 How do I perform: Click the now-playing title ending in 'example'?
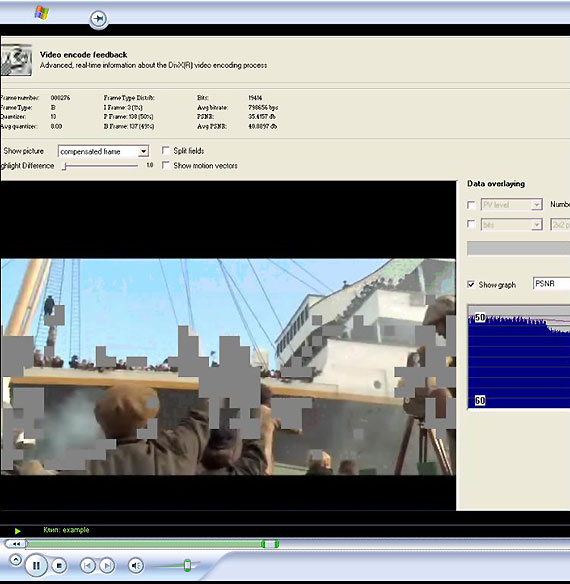(x=66, y=530)
